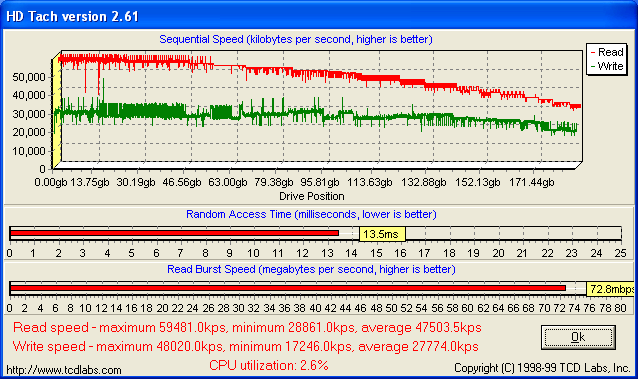The image size is (638, 384).
Task: Click the Random Access Time heading
Action: pyautogui.click(x=311, y=214)
